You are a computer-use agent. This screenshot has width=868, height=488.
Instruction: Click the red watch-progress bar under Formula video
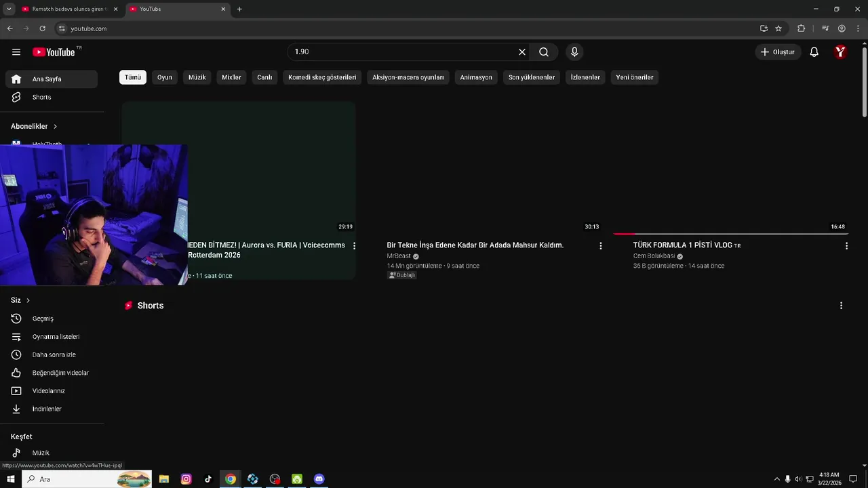(624, 234)
